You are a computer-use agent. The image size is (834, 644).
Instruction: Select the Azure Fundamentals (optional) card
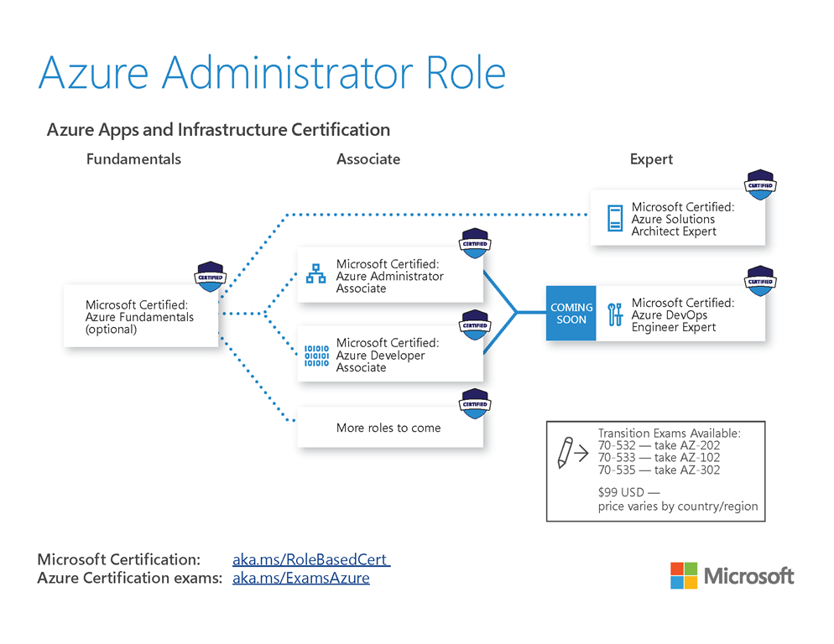point(141,316)
